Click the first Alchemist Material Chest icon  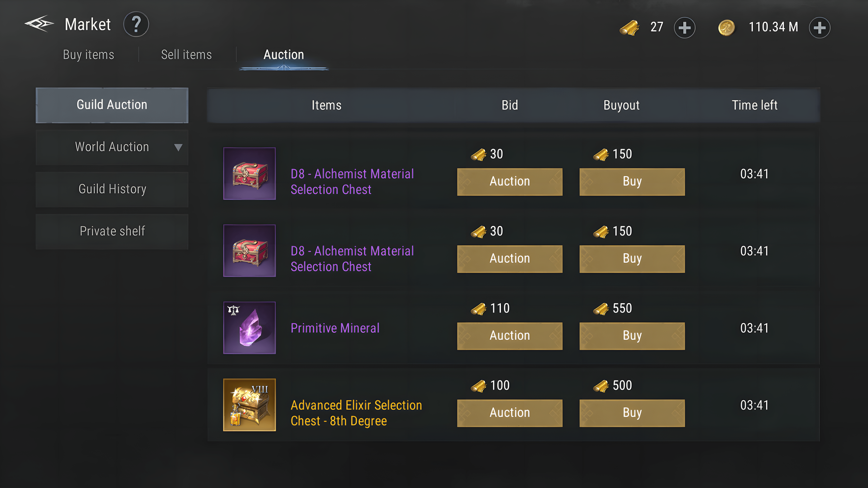249,173
